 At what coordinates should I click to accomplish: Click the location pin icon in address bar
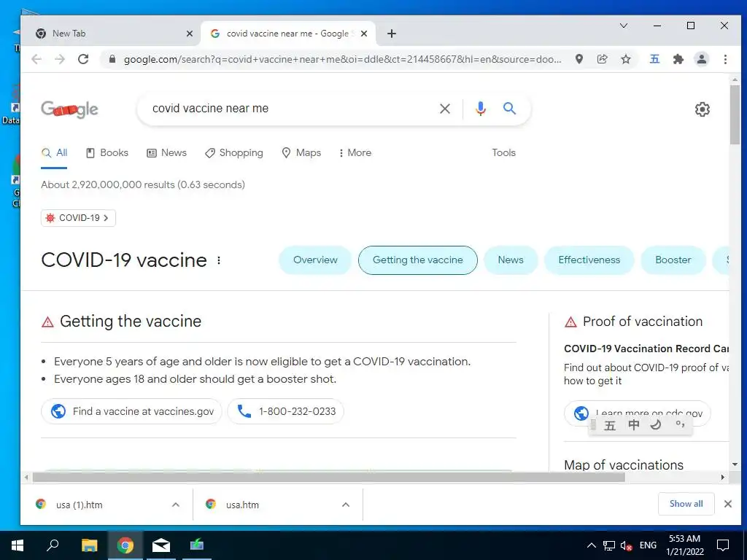tap(578, 59)
